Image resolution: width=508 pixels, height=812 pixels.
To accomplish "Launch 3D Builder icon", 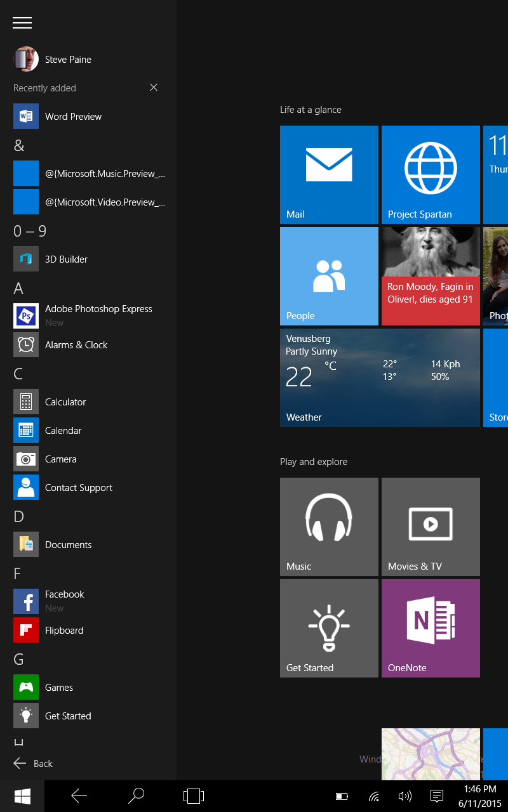I will click(26, 259).
